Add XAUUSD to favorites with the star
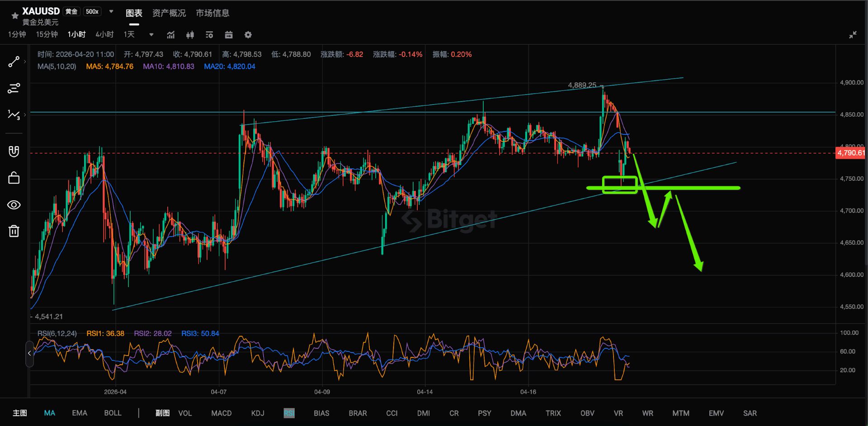 point(14,16)
